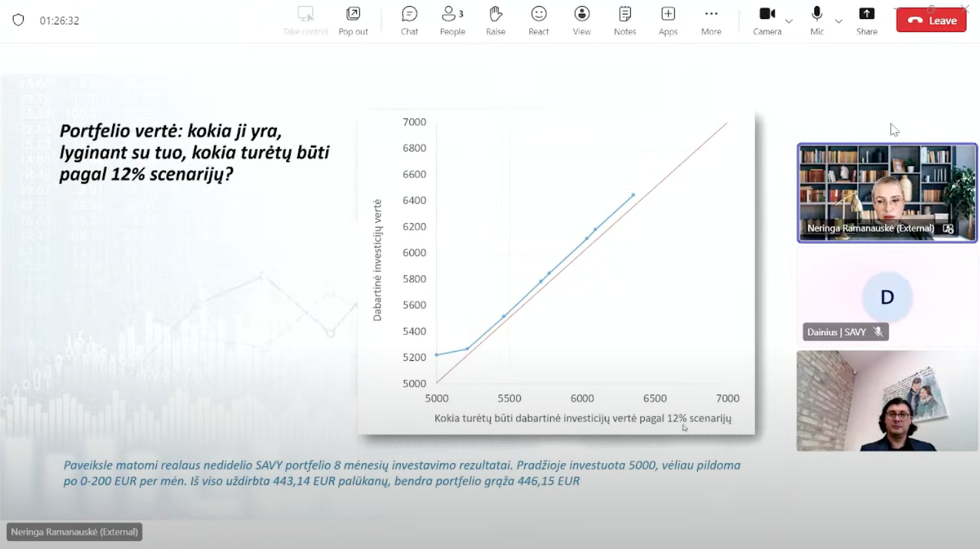Expand the Mic options arrow
Image resolution: width=980 pixels, height=549 pixels.
[838, 22]
